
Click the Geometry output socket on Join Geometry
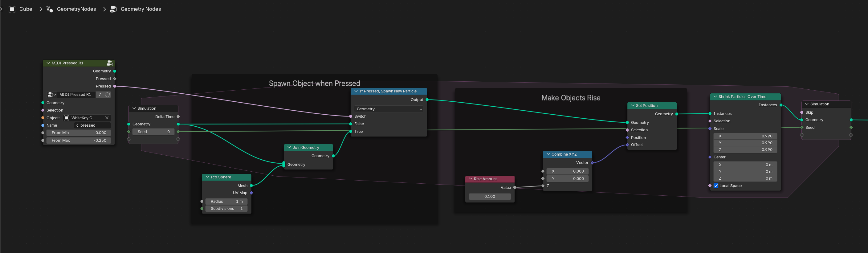pyautogui.click(x=333, y=156)
